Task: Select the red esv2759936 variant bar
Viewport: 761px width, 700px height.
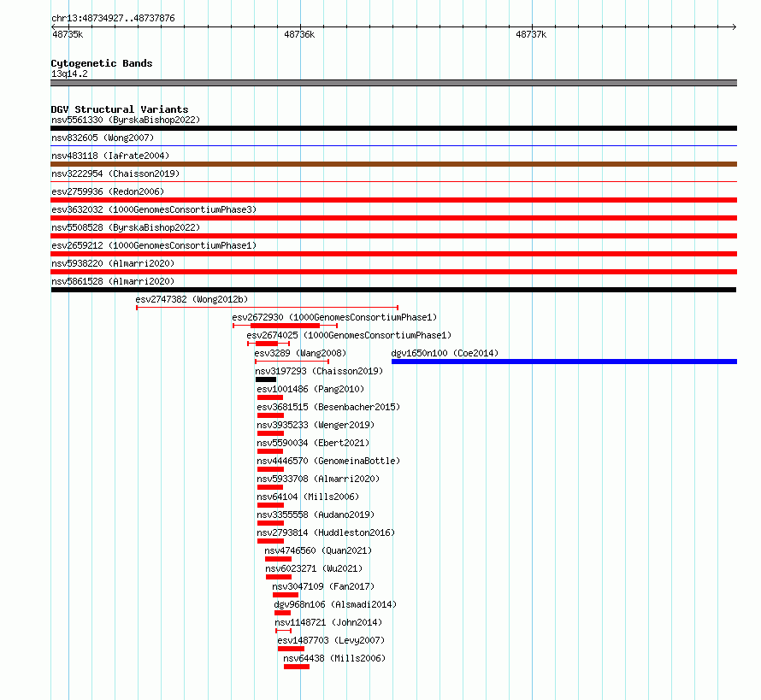Action: (x=393, y=200)
